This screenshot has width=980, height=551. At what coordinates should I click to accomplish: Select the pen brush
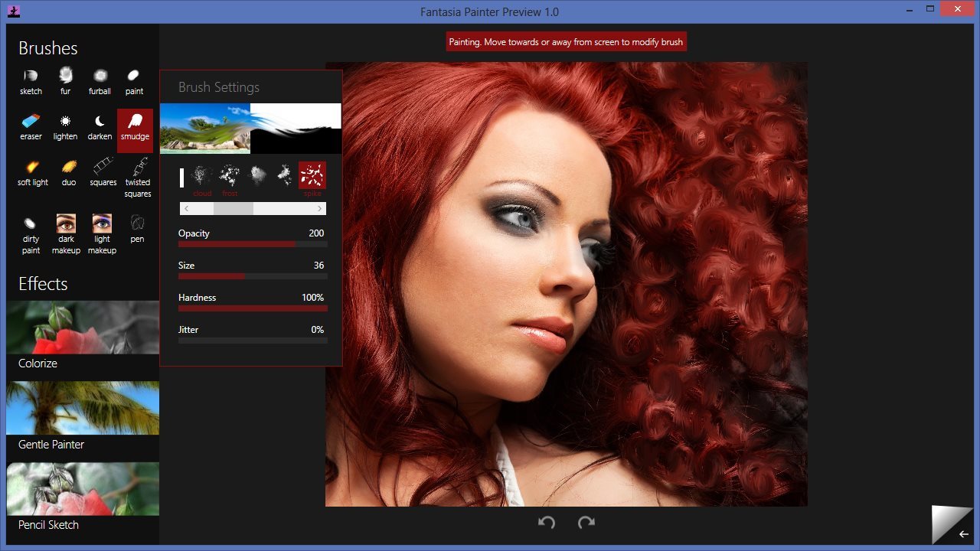click(137, 229)
